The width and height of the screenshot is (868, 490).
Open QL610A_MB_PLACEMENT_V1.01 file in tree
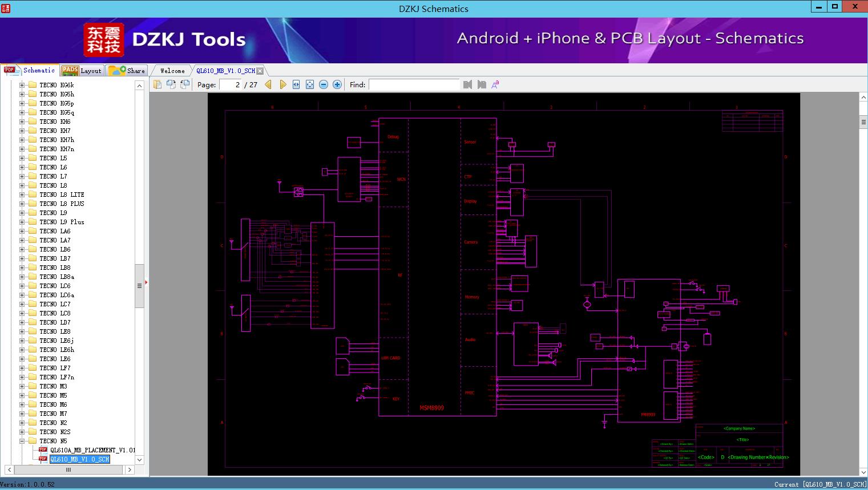tap(92, 450)
